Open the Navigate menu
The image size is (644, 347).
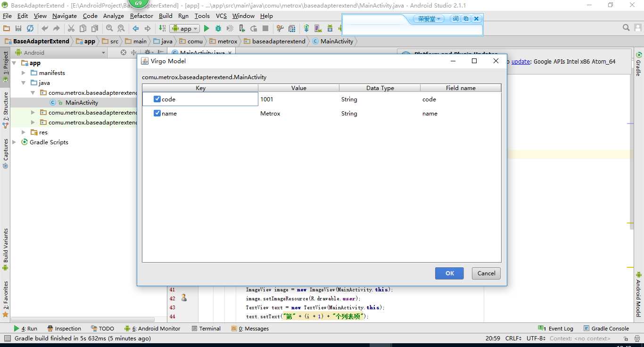[64, 16]
